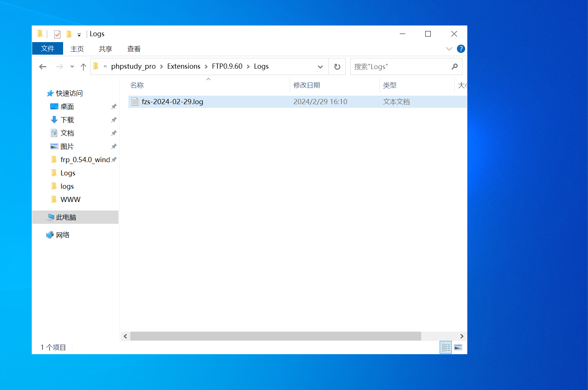Click the magnifier search icon
Screen dimensions: 588x390
[454, 66]
